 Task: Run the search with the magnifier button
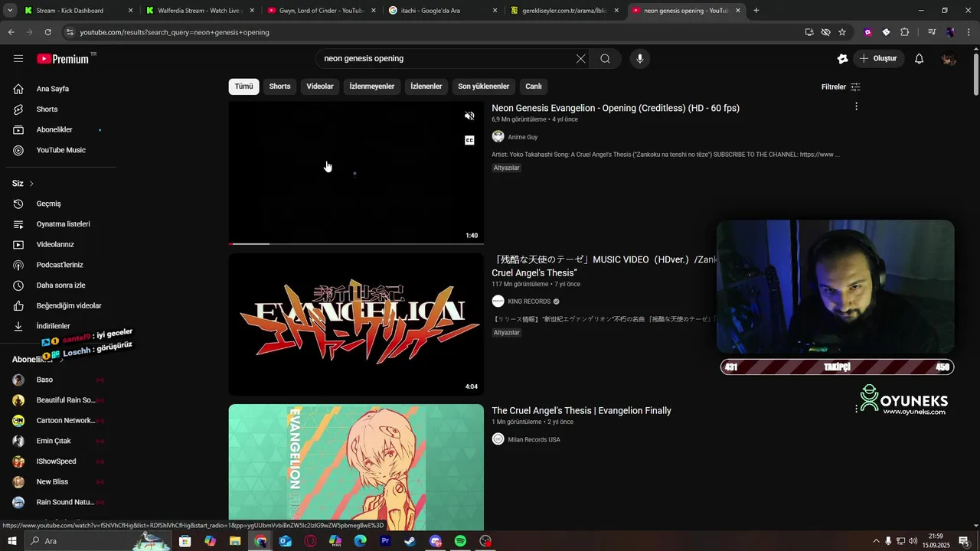pyautogui.click(x=605, y=58)
